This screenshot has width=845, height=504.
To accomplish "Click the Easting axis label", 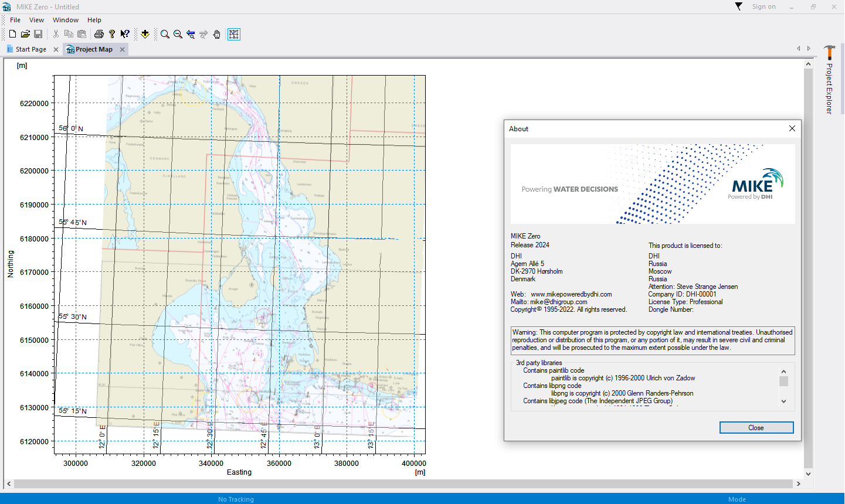I will pyautogui.click(x=239, y=472).
